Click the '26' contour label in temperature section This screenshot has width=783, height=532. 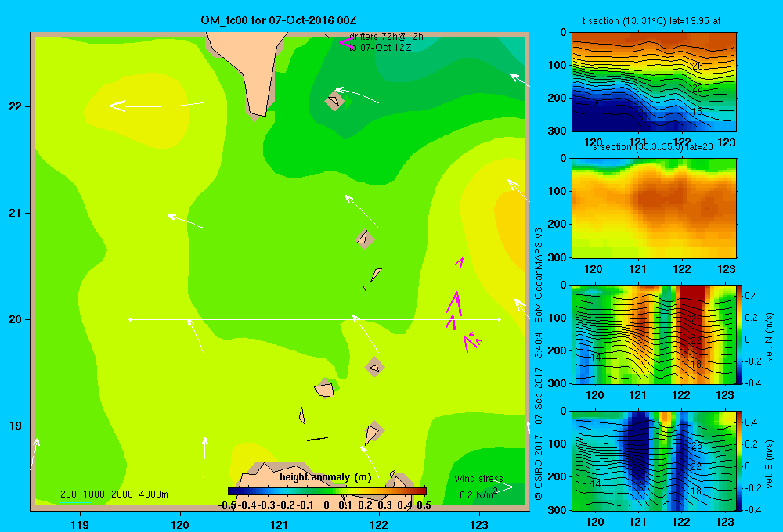click(x=697, y=66)
